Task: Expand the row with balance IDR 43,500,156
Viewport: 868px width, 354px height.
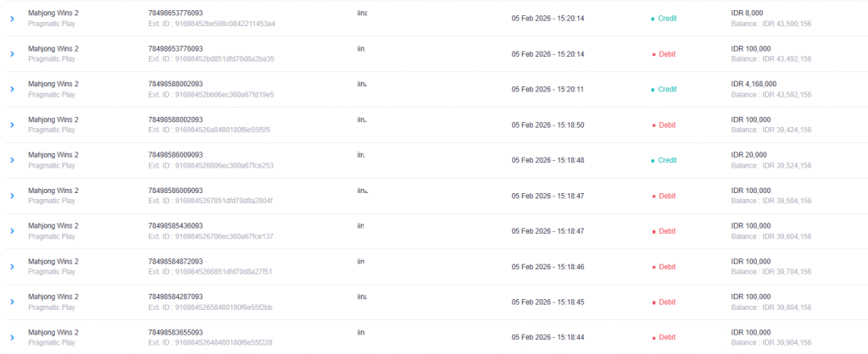Action: click(x=12, y=18)
